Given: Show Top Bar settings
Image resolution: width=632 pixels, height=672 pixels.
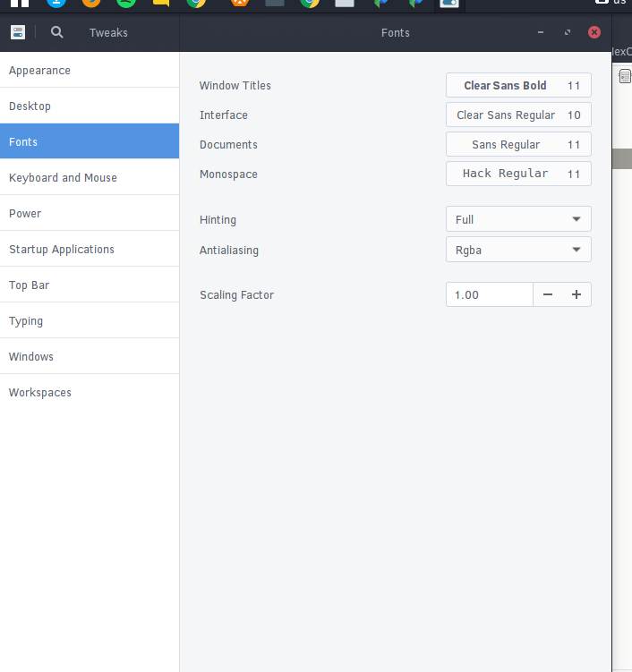Looking at the screenshot, I should [90, 285].
